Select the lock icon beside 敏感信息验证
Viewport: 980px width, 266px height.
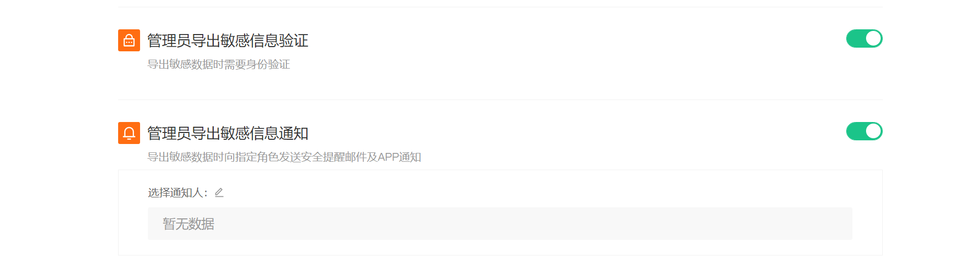129,40
